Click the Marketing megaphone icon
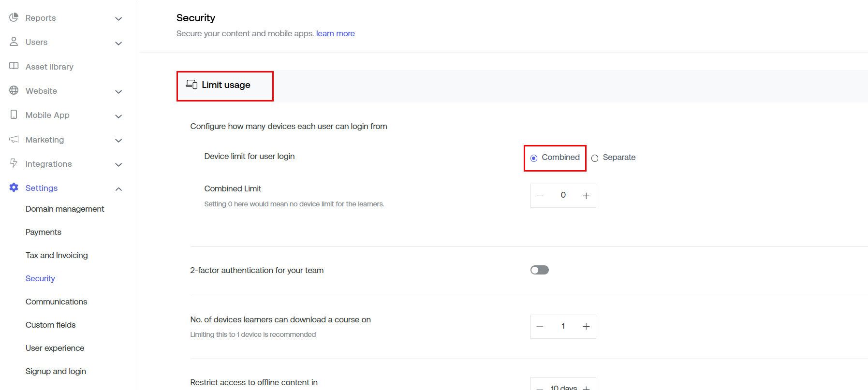 point(14,139)
